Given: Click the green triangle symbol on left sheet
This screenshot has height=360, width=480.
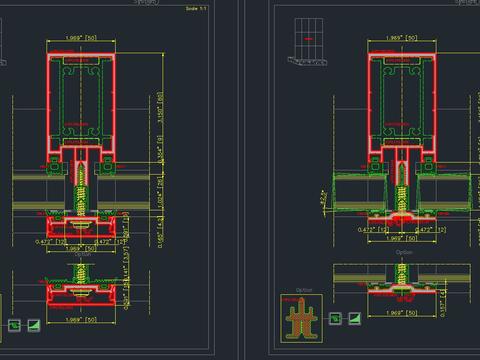Looking at the screenshot, I should coord(34,325).
